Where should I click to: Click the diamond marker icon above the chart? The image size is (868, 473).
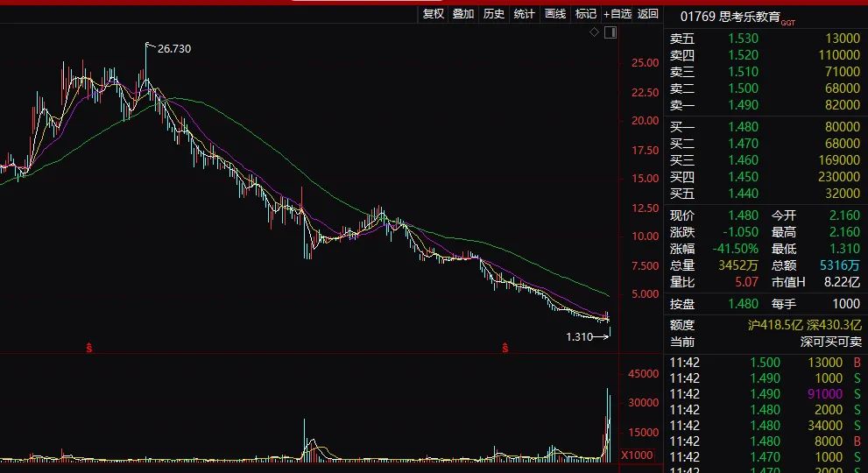click(595, 32)
